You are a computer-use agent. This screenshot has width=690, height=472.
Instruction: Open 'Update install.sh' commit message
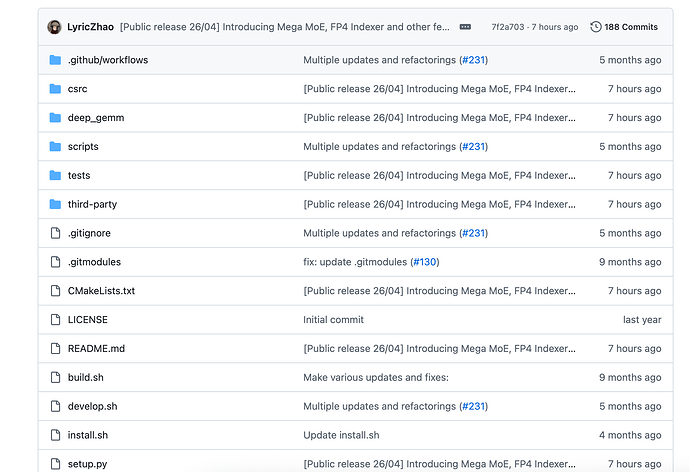pyautogui.click(x=341, y=435)
